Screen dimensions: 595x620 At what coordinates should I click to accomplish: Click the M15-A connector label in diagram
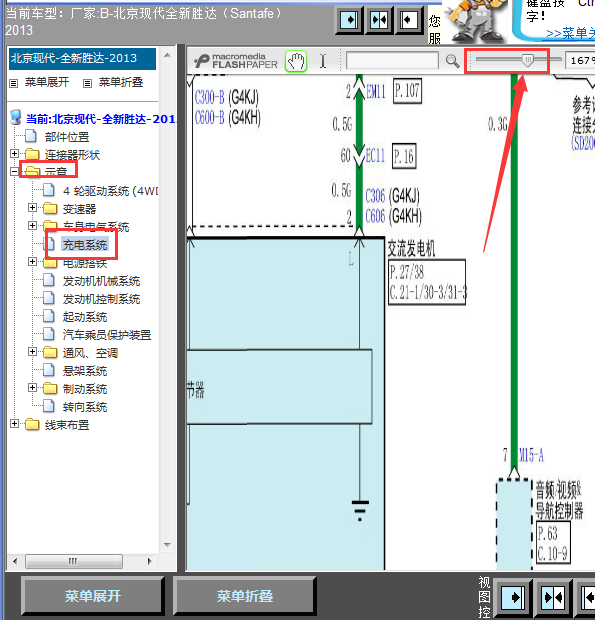pyautogui.click(x=531, y=455)
